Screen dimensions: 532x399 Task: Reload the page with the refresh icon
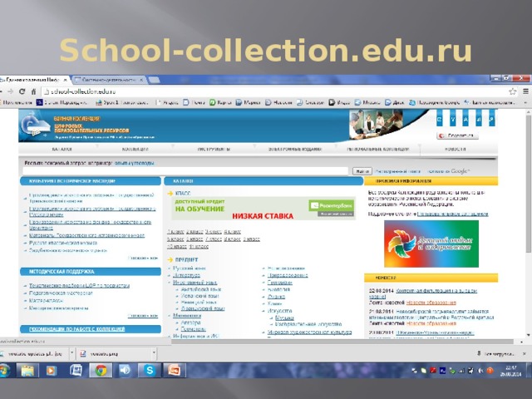[22, 91]
